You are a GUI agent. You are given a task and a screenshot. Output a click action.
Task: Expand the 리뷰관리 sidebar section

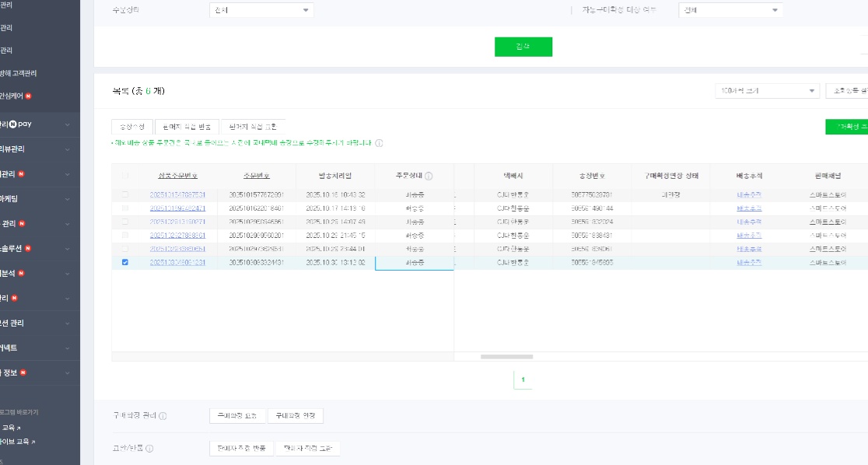coord(68,149)
